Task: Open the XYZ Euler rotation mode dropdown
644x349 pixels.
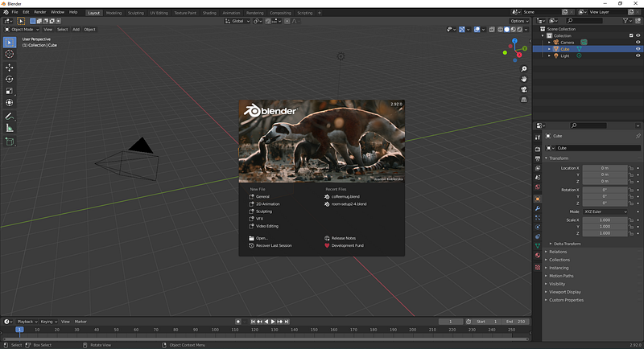Action: pos(605,211)
